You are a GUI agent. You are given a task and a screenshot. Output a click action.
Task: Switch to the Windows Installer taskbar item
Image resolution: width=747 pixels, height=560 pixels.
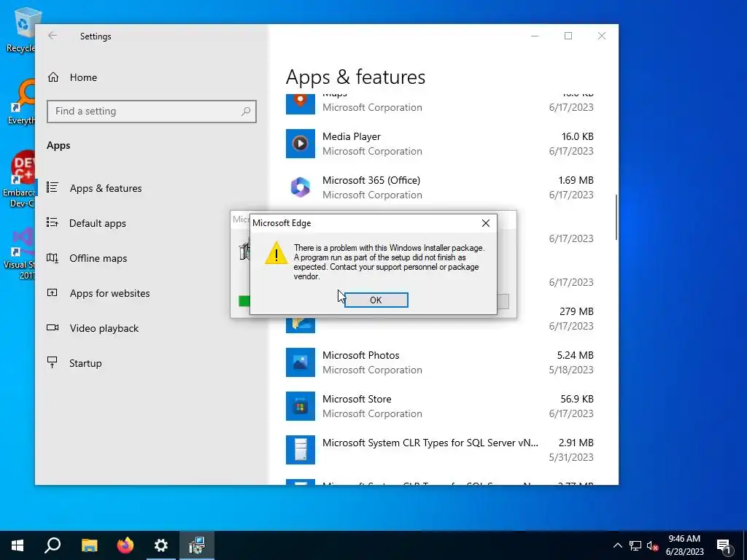[197, 545]
